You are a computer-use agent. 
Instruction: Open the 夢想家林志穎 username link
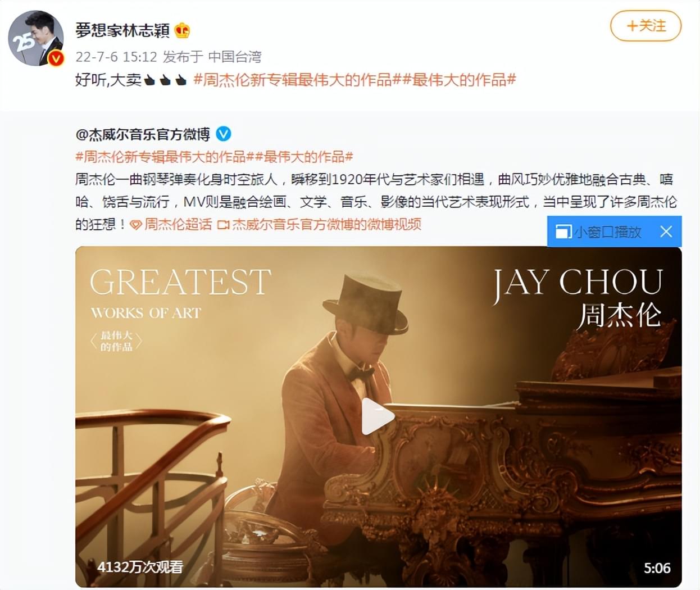[122, 30]
